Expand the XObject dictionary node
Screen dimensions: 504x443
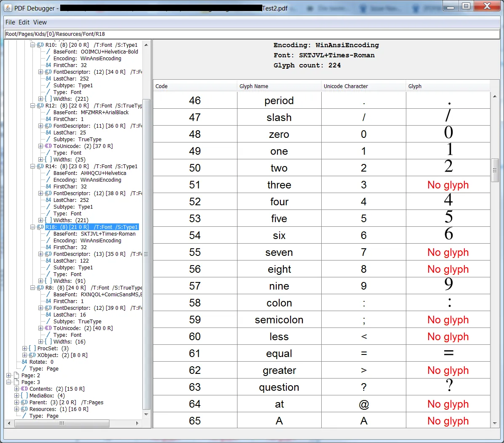(24, 355)
